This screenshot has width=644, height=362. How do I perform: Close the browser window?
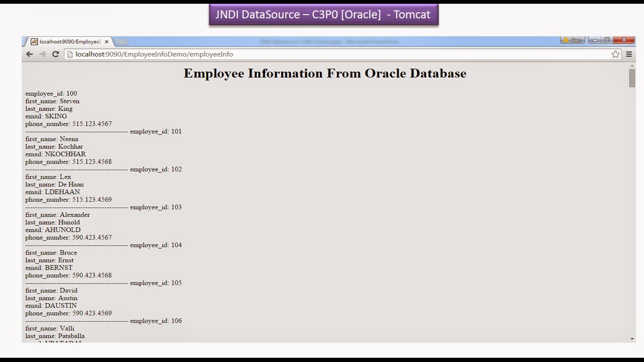[x=624, y=40]
